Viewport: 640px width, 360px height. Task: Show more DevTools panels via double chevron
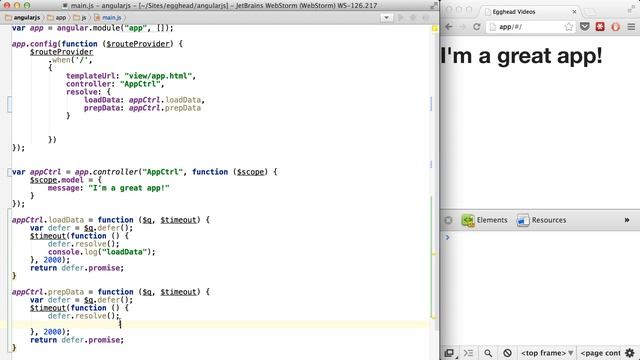pos(627,220)
